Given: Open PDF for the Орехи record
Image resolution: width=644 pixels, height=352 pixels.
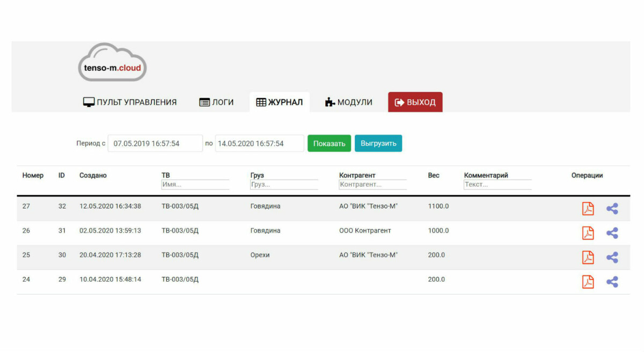Looking at the screenshot, I should point(588,257).
